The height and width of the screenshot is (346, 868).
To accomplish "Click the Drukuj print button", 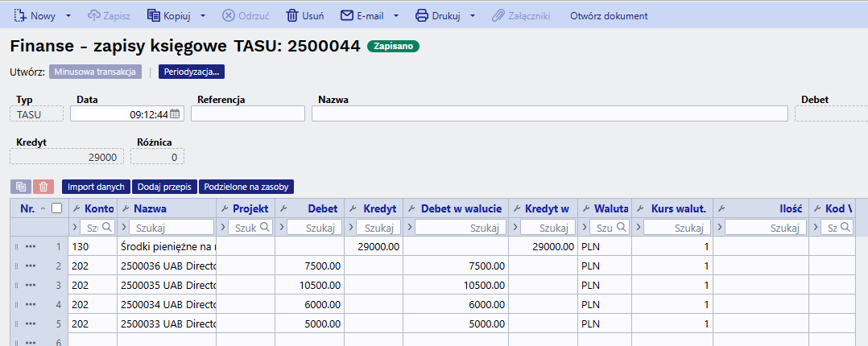I will (x=438, y=16).
